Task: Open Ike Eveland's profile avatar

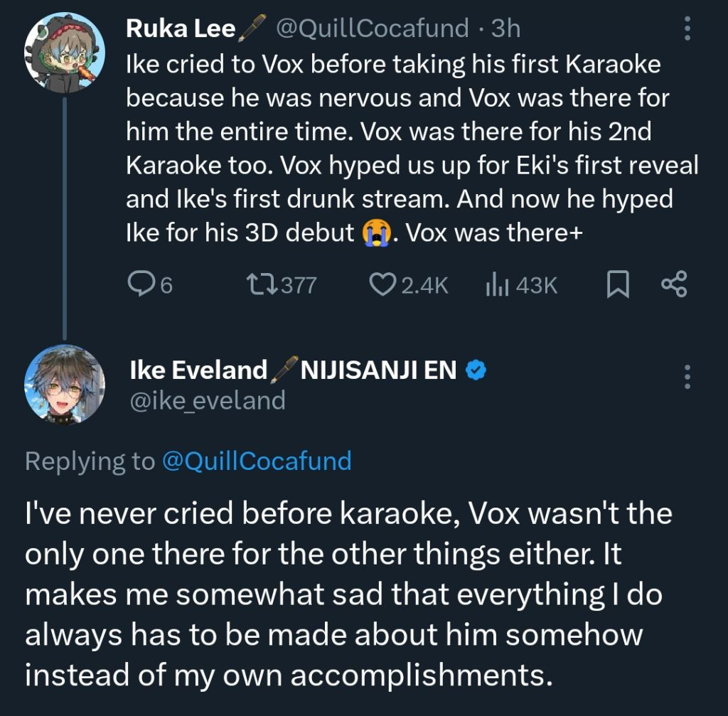Action: [x=65, y=384]
